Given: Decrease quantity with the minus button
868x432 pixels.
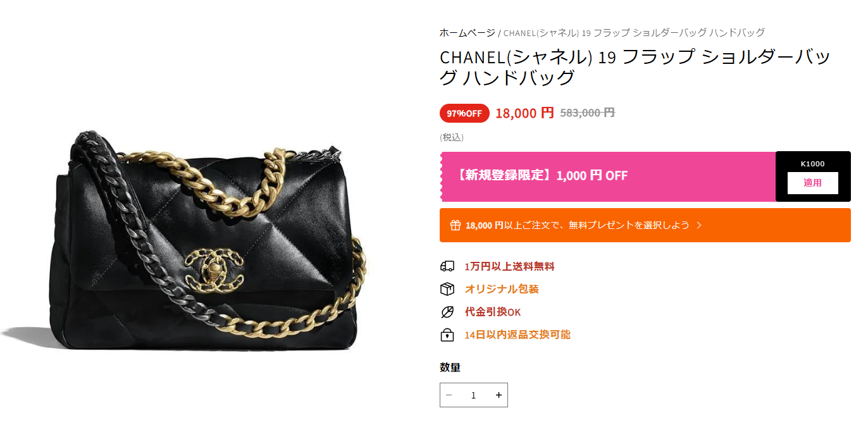Looking at the screenshot, I should 449,395.
